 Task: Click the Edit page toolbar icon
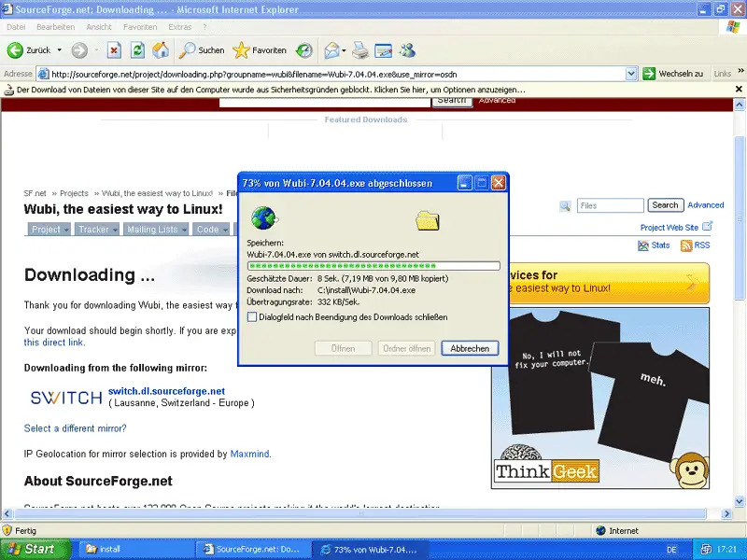pyautogui.click(x=384, y=50)
